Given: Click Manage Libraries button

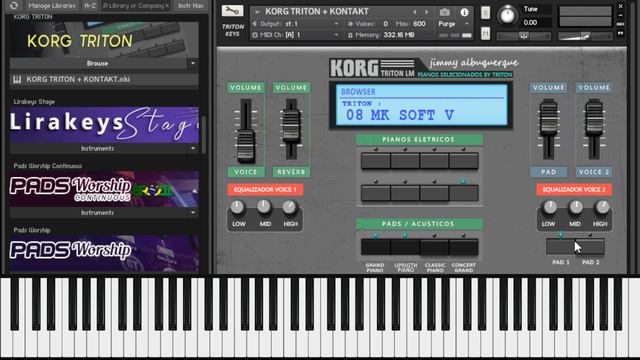Looking at the screenshot, I should coord(52,5).
